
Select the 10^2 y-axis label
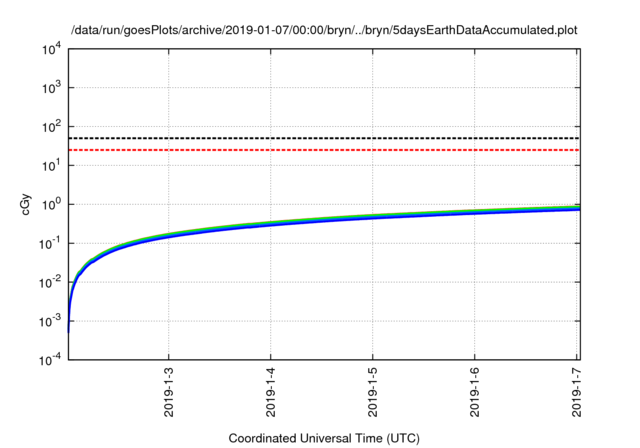(x=51, y=127)
